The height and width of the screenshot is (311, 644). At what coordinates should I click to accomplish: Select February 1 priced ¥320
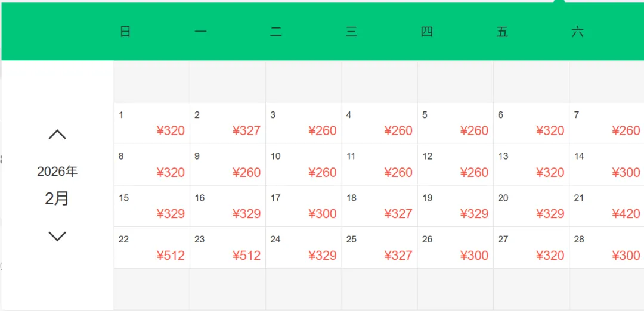151,123
